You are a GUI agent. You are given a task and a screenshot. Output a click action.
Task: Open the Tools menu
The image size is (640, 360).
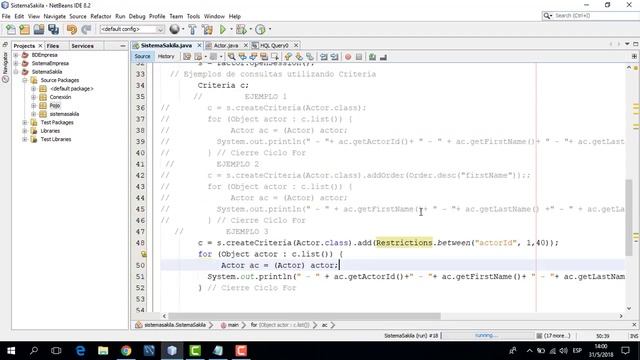click(x=193, y=16)
